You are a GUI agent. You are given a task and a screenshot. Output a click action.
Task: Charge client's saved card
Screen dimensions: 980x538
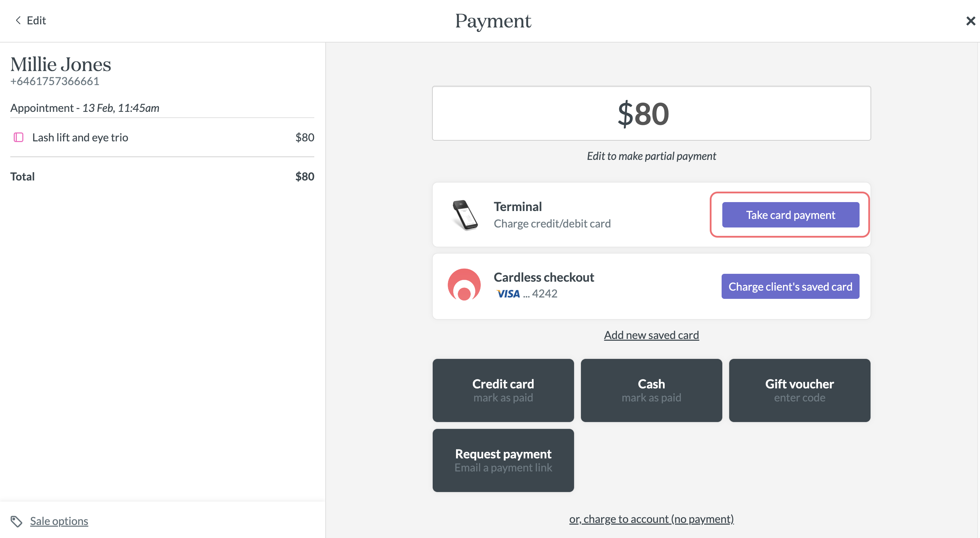[790, 286]
